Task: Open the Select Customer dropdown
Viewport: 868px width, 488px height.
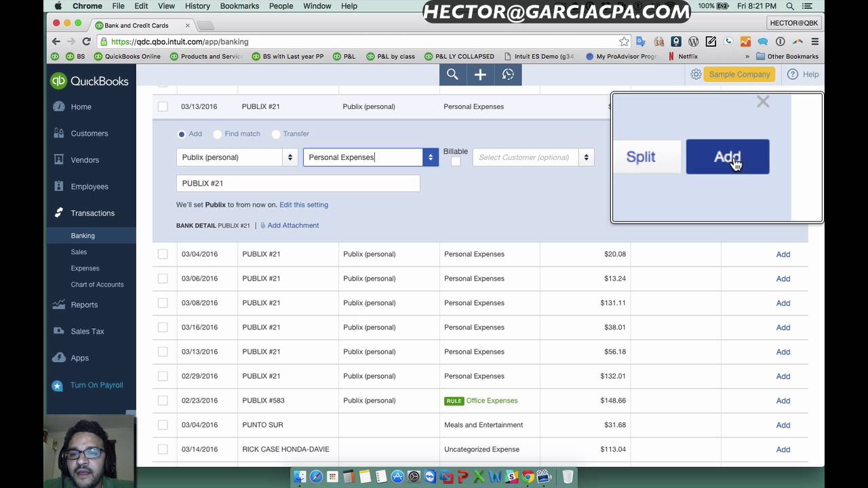Action: point(587,157)
